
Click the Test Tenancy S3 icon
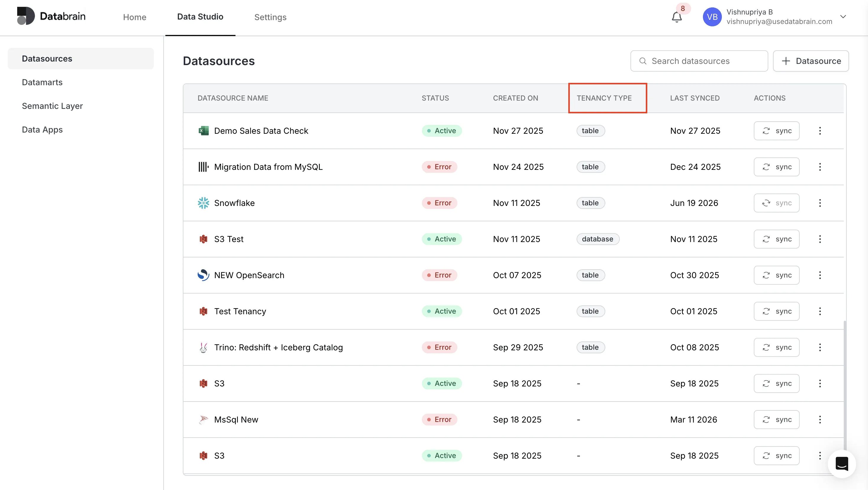pos(204,311)
